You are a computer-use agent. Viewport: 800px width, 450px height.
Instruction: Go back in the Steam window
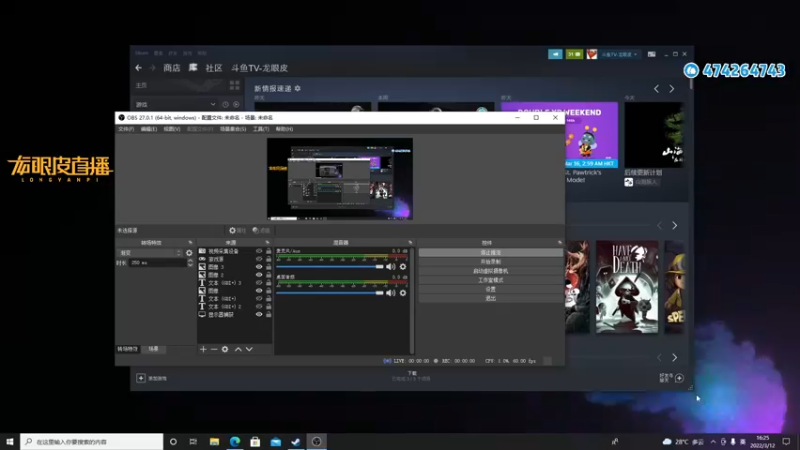[x=139, y=68]
